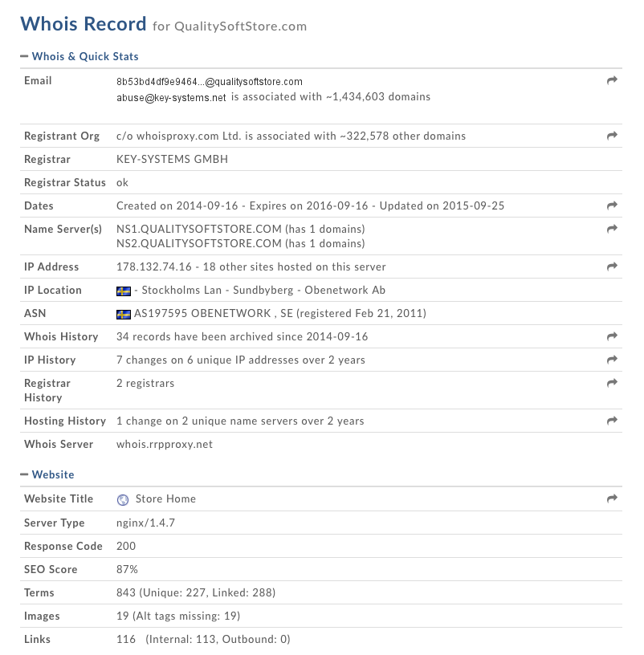The height and width of the screenshot is (655, 644).
Task: Open Registrar History arrow icon
Action: pos(612,384)
